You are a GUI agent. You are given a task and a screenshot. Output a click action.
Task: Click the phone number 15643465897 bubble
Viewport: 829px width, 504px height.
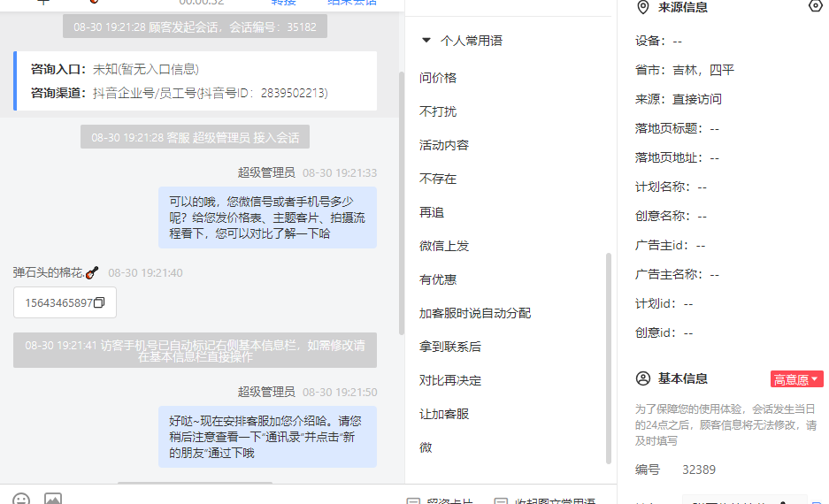(65, 302)
